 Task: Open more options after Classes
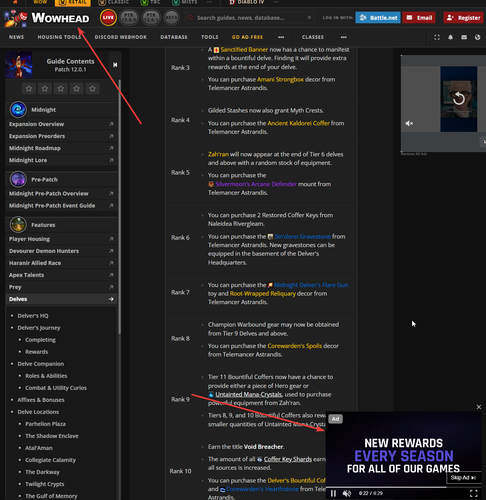[343, 37]
